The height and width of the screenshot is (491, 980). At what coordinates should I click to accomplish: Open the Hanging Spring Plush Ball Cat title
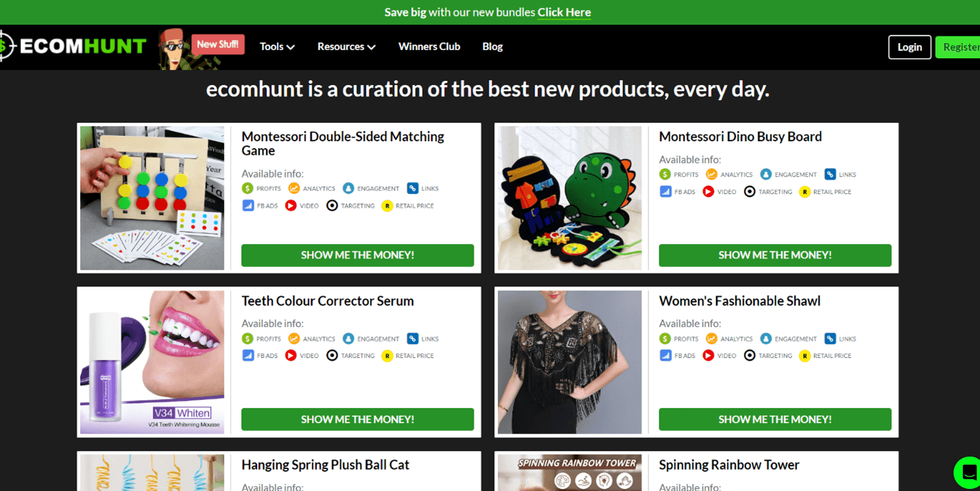click(325, 465)
